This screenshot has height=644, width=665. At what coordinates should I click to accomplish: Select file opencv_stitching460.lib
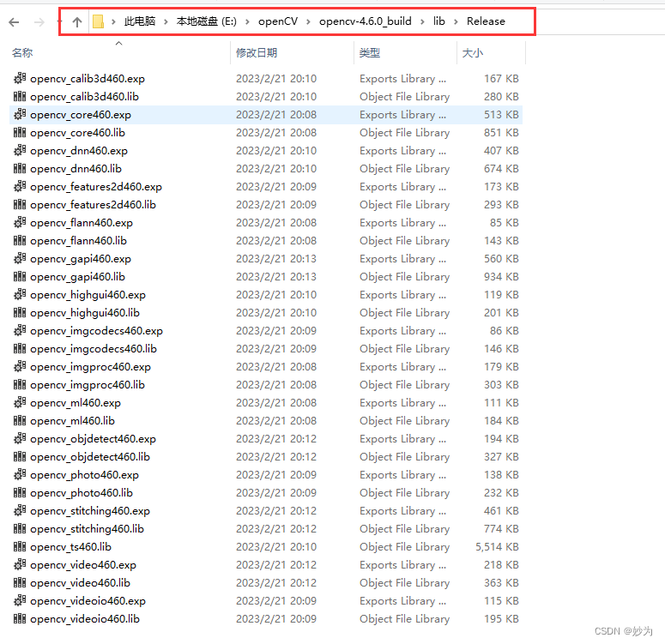(87, 529)
